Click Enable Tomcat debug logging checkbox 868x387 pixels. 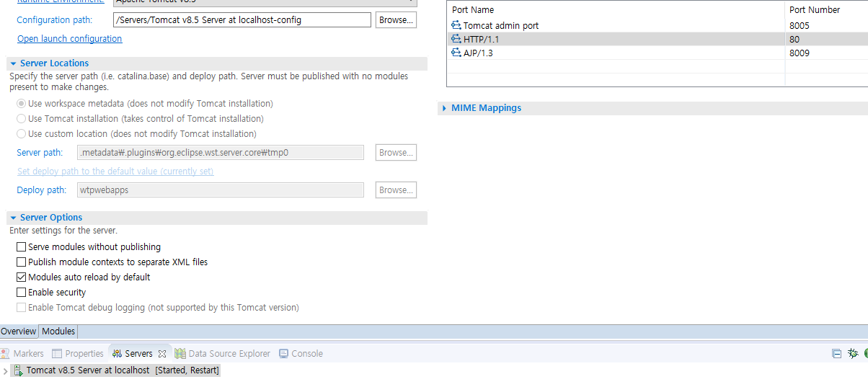[x=21, y=308]
